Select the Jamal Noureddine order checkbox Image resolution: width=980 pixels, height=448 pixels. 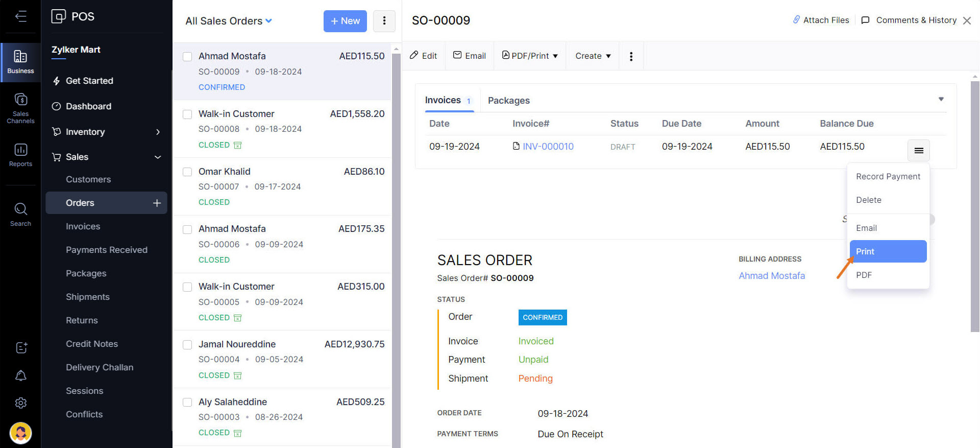(187, 345)
